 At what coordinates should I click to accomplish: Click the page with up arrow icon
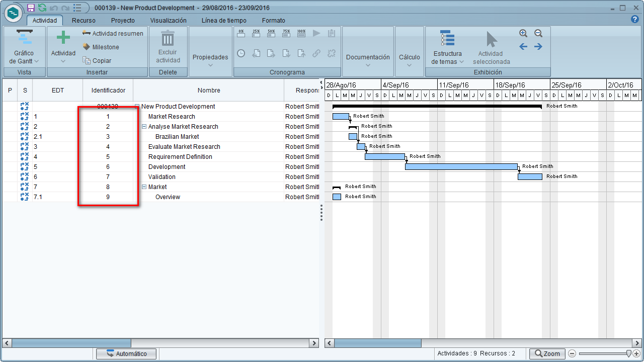coord(301,53)
